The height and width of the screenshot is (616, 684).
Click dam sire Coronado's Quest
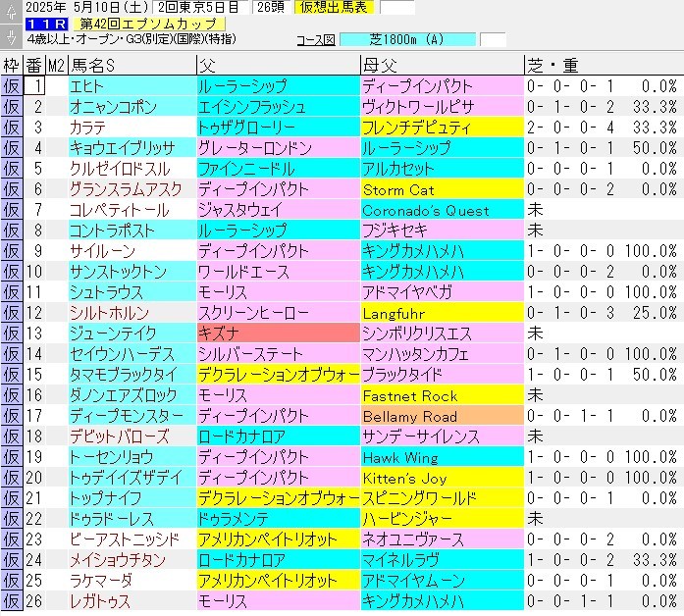(x=443, y=210)
